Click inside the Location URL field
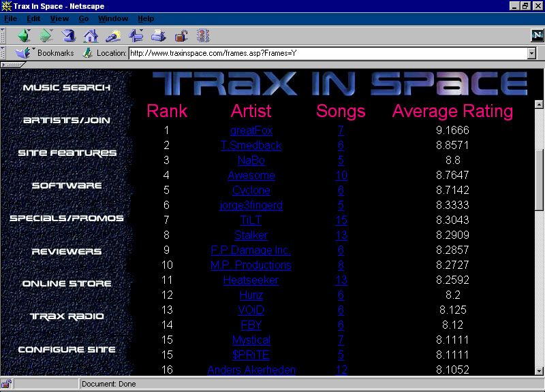Screen dimensions: 545x392 pos(327,53)
